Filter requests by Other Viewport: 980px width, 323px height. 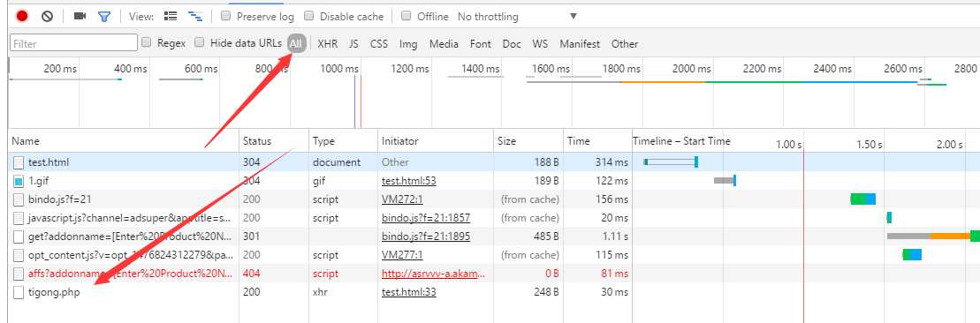pyautogui.click(x=625, y=44)
